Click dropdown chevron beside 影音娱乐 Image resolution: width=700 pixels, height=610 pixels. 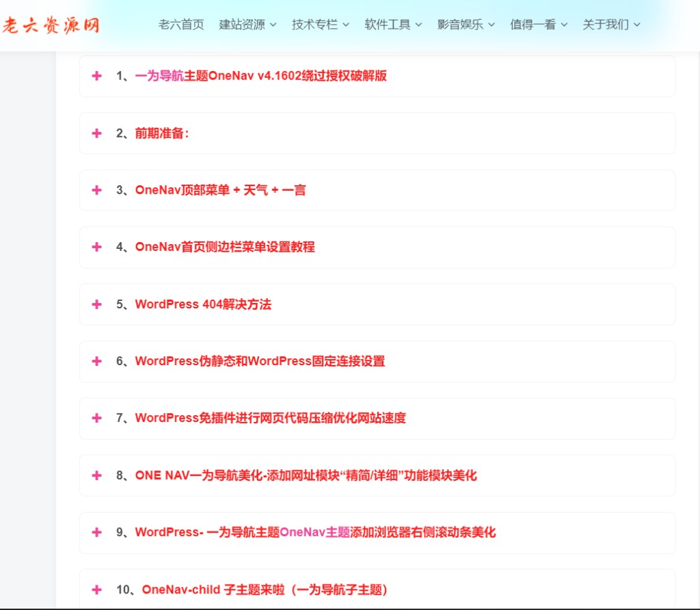[x=492, y=25]
